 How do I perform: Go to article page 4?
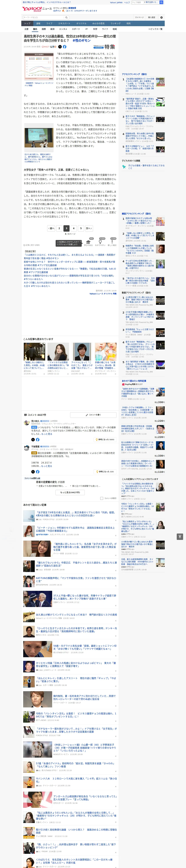pos(74,228)
